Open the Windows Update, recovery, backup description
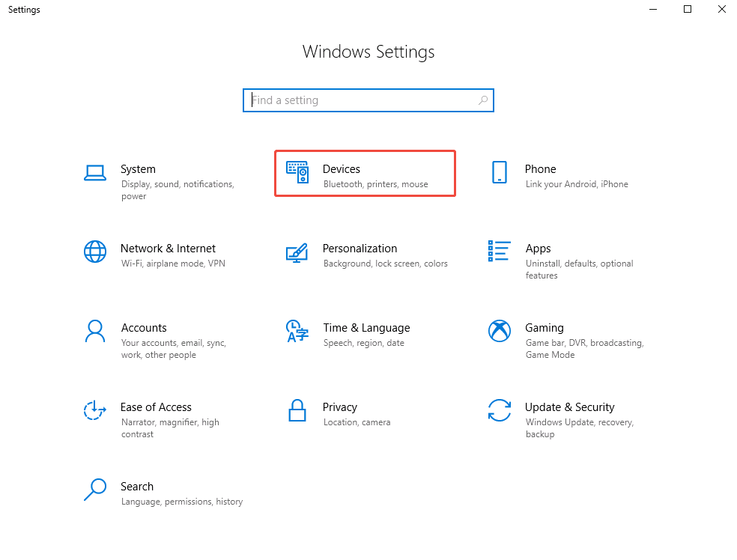The width and height of the screenshot is (737, 560). 579,428
